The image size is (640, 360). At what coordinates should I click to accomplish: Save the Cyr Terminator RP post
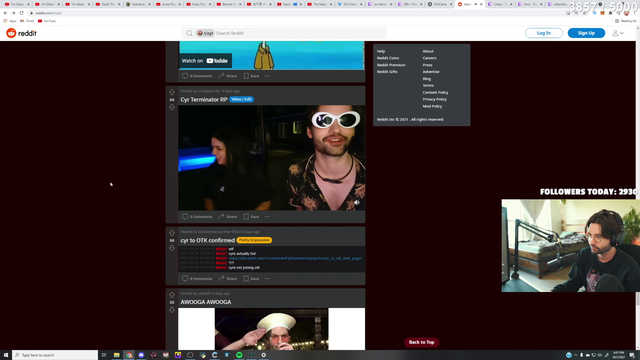tap(251, 217)
